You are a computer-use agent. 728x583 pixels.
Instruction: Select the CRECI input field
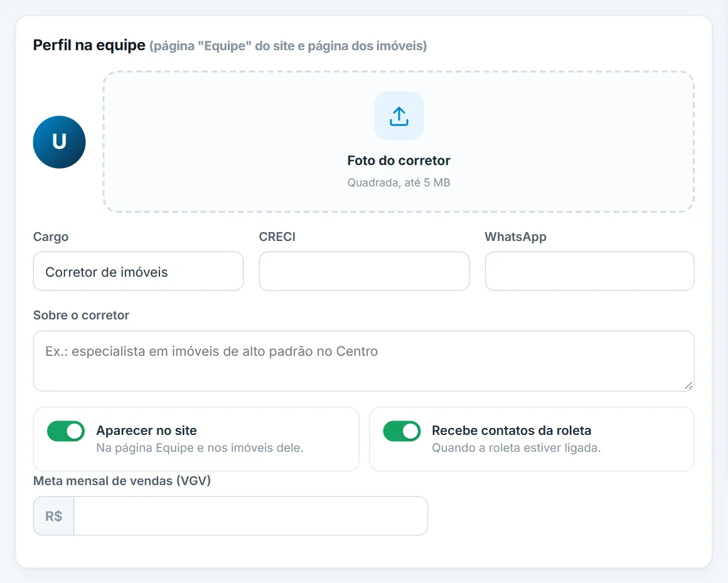pos(364,272)
